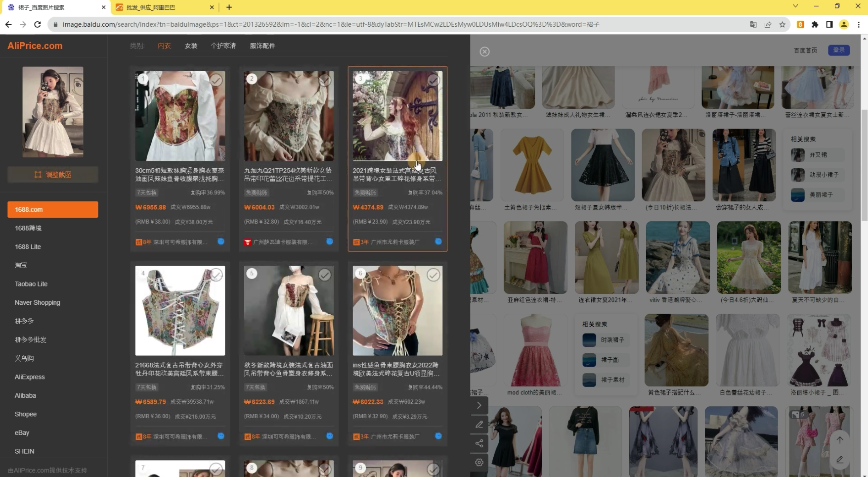
Task: Tick the select circle on product 8
Action: click(x=325, y=469)
